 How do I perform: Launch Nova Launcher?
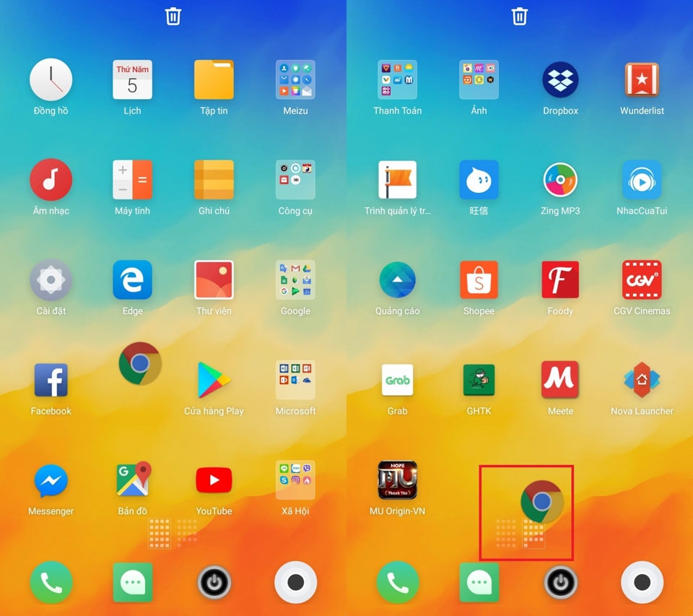coord(642,380)
